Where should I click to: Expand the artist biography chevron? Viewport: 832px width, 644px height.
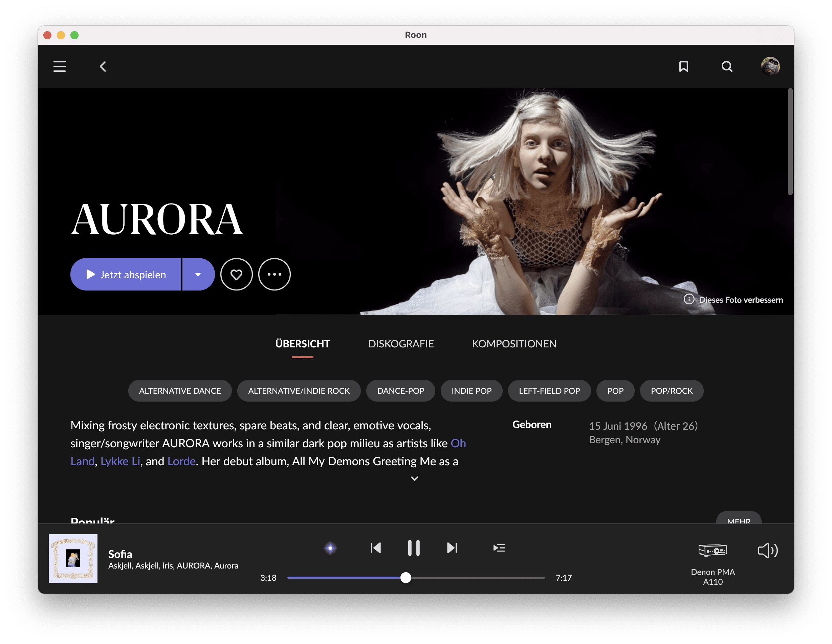coord(414,479)
